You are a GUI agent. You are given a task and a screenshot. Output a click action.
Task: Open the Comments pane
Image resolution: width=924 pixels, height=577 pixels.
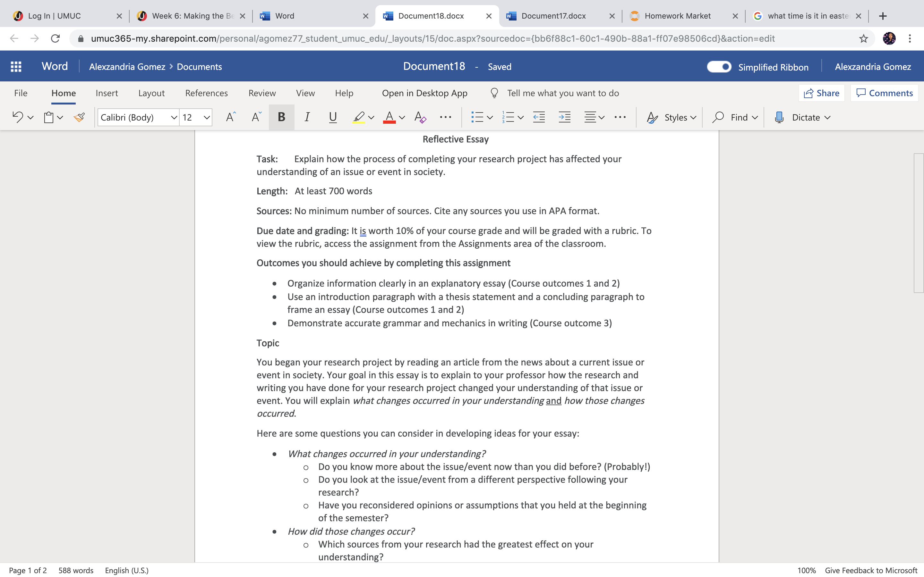pyautogui.click(x=884, y=93)
